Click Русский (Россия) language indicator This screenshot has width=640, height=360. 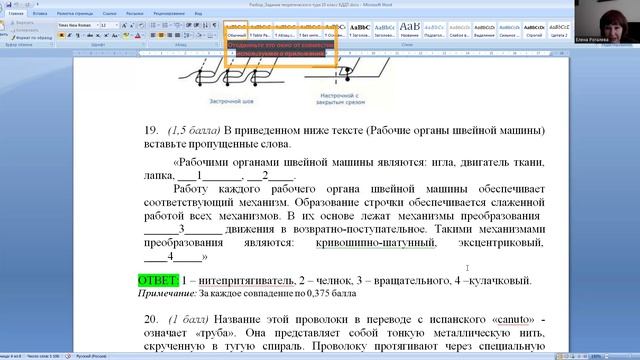pos(91,356)
